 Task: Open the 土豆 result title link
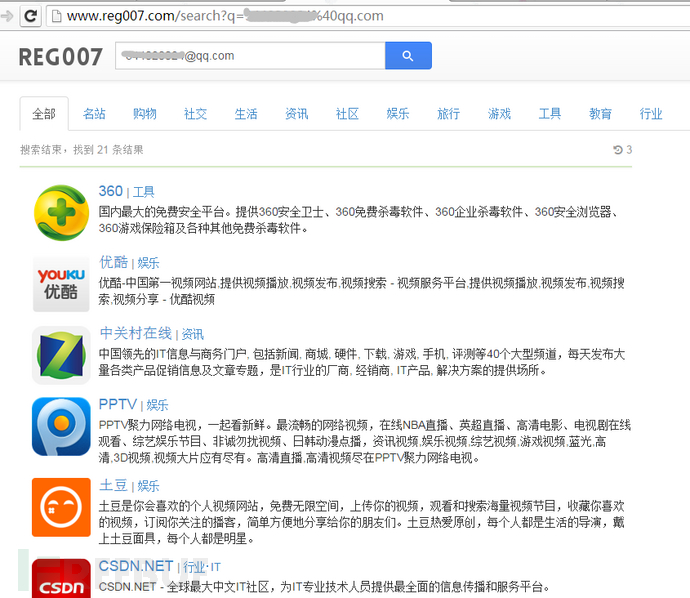click(114, 485)
